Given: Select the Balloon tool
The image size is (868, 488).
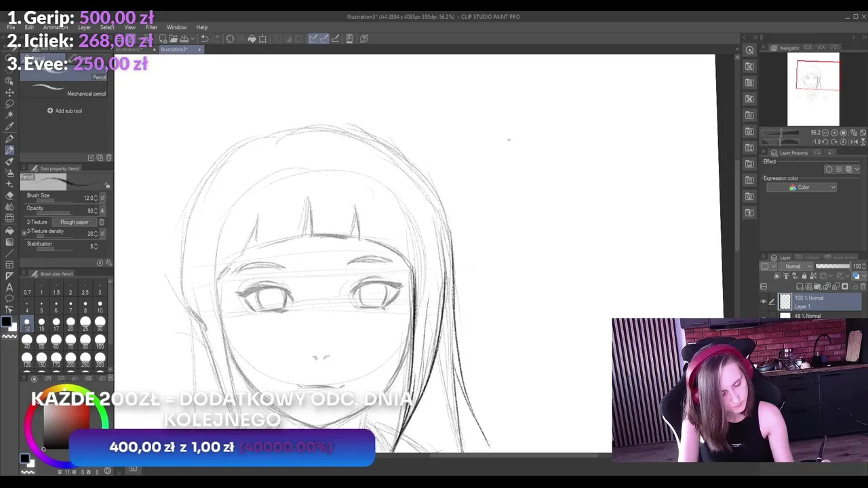Looking at the screenshot, I should coord(9,299).
